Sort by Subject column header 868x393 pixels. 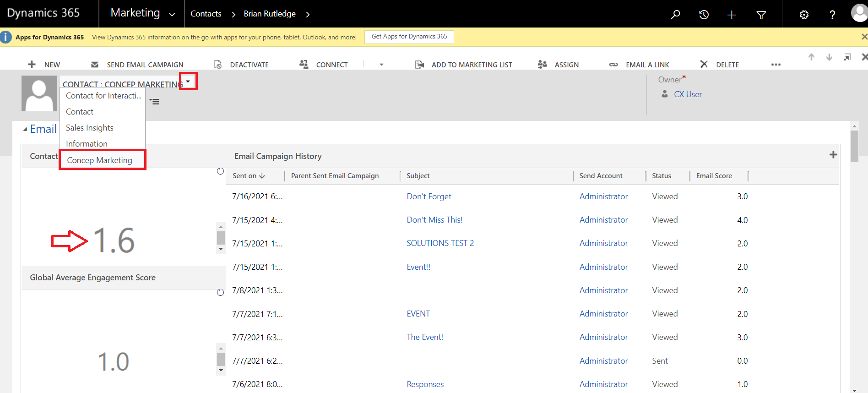click(x=418, y=176)
